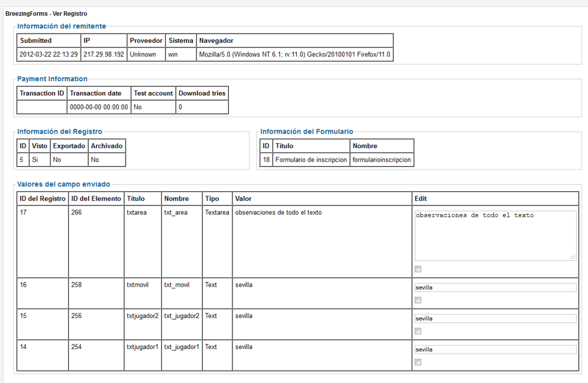
Task: Click the win system cell
Action: [x=181, y=55]
